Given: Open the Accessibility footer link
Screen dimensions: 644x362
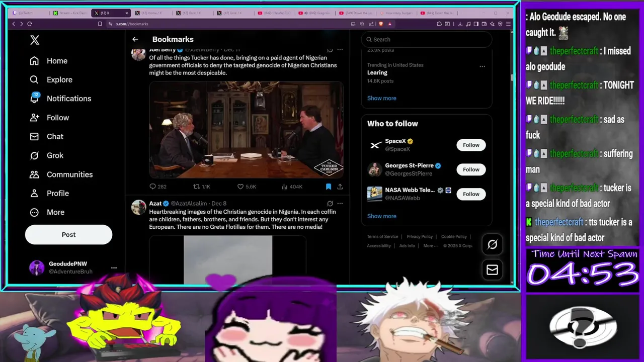Looking at the screenshot, I should coord(379,246).
